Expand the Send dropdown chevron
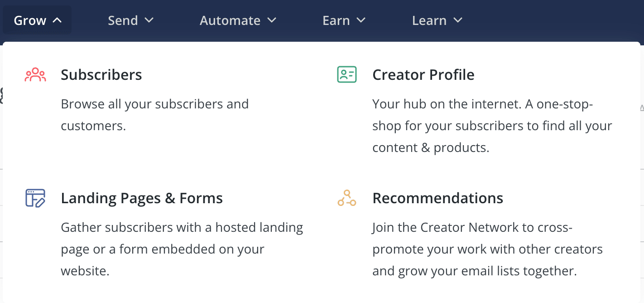This screenshot has width=644, height=303. (x=149, y=20)
